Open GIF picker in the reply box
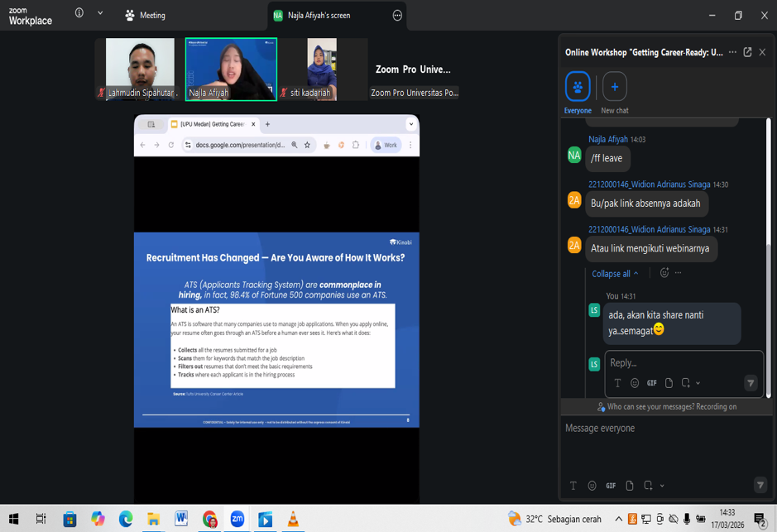 pos(652,383)
